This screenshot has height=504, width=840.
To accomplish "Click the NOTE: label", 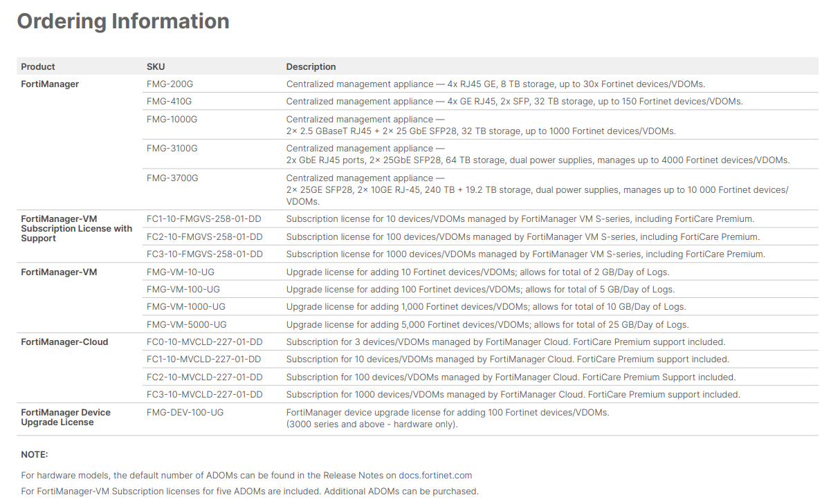I will (x=35, y=454).
